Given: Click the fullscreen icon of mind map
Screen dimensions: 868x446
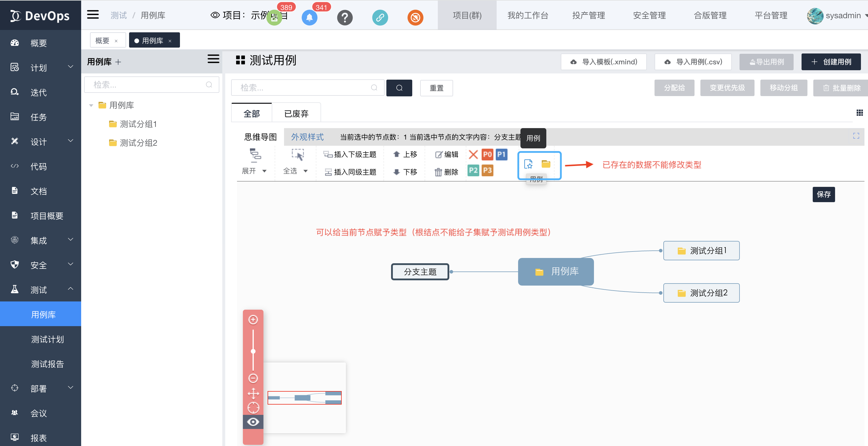Looking at the screenshot, I should coord(856,136).
